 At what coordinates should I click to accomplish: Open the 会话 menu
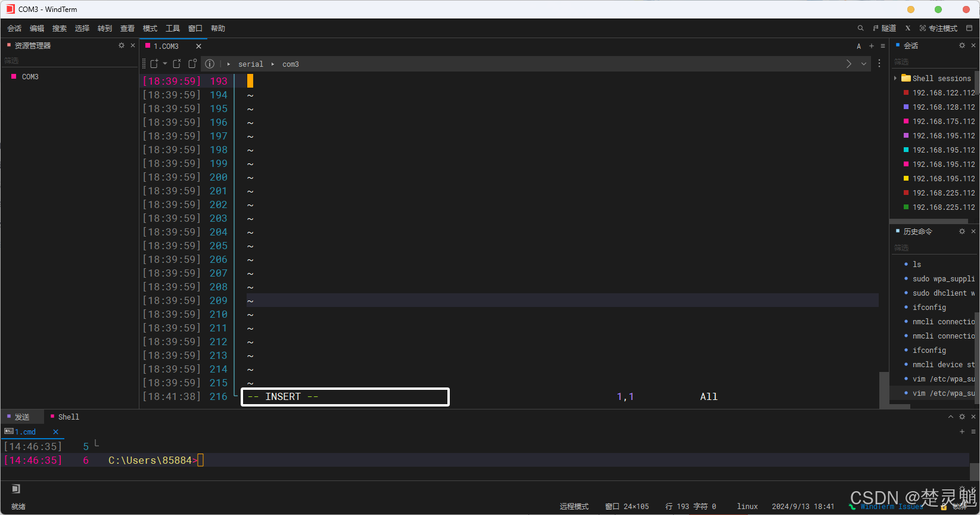pyautogui.click(x=14, y=28)
